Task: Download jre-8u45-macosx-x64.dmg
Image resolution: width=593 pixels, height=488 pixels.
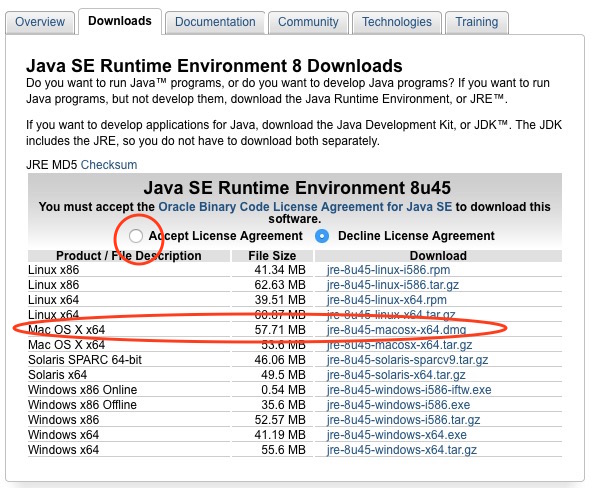Action: [x=396, y=330]
